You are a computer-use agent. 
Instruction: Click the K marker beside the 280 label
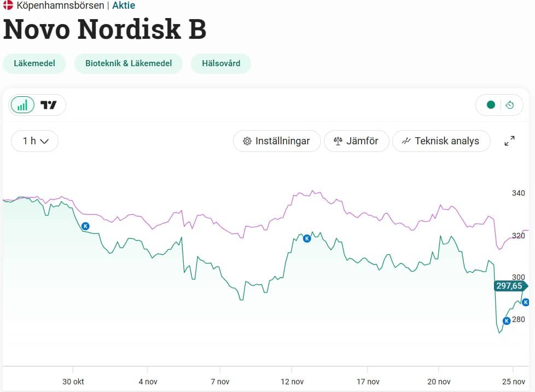point(507,321)
